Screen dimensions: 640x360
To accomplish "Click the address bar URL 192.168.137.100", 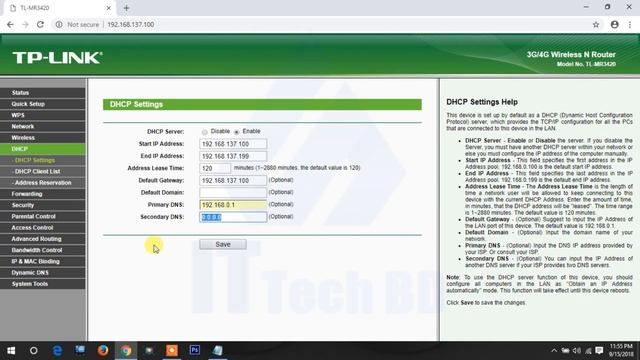I will [x=131, y=24].
